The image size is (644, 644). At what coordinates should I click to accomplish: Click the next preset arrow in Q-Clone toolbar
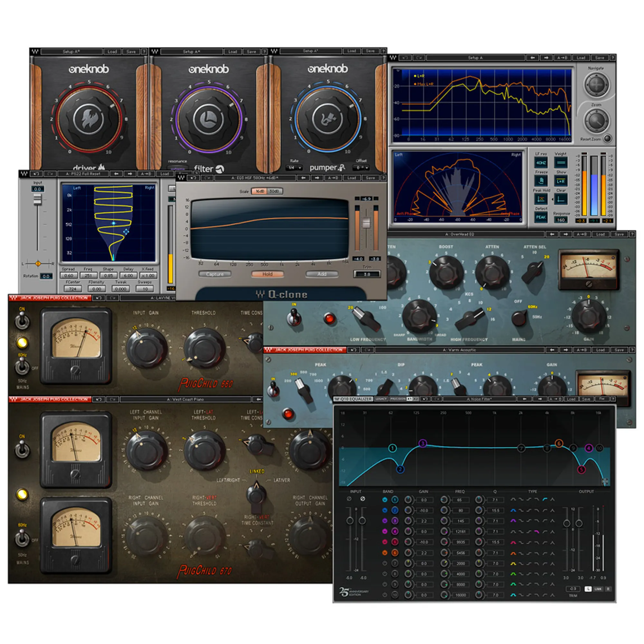(x=317, y=178)
